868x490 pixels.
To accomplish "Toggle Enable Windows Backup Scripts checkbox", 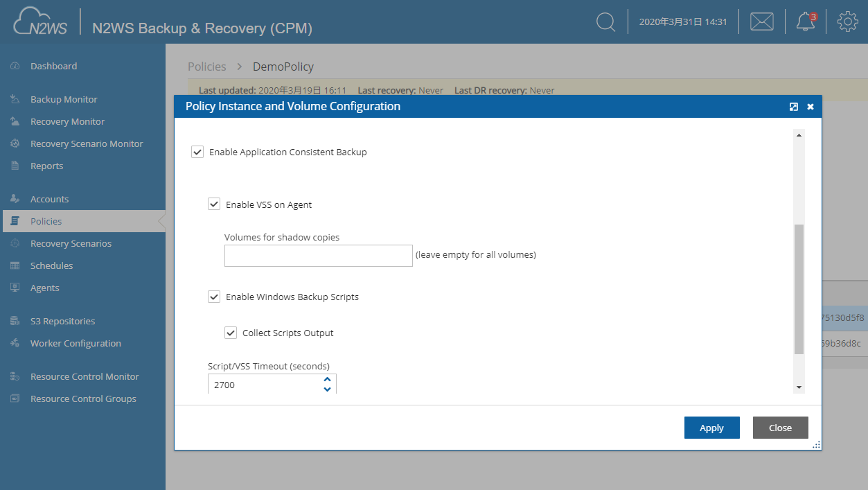I will tap(214, 297).
